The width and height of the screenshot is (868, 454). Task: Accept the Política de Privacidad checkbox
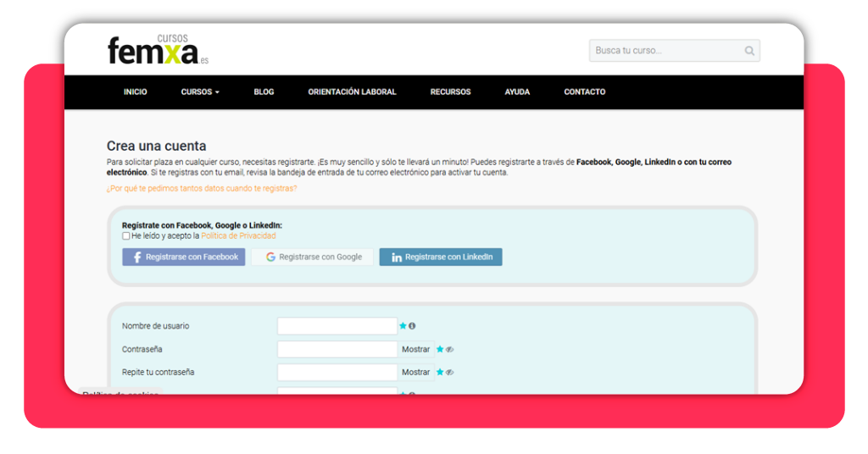126,236
